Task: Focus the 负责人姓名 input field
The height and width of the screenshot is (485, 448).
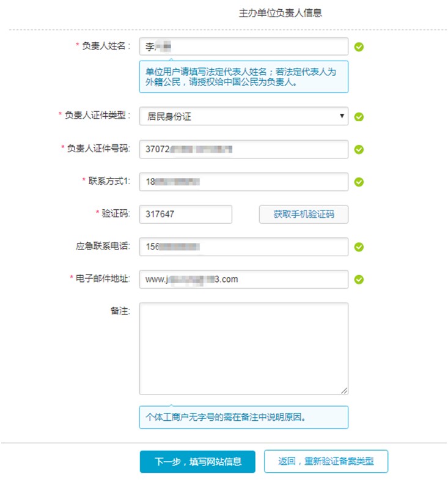Action: coord(244,46)
